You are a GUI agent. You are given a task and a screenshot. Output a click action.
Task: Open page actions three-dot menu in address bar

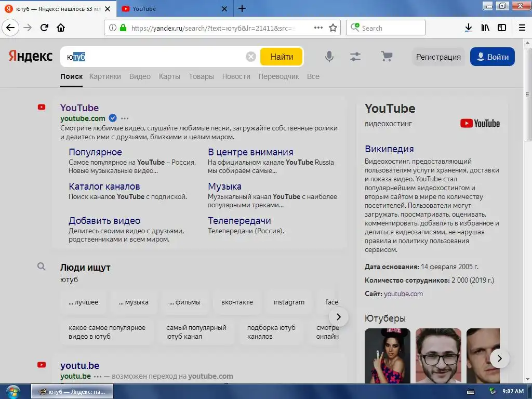(x=318, y=28)
